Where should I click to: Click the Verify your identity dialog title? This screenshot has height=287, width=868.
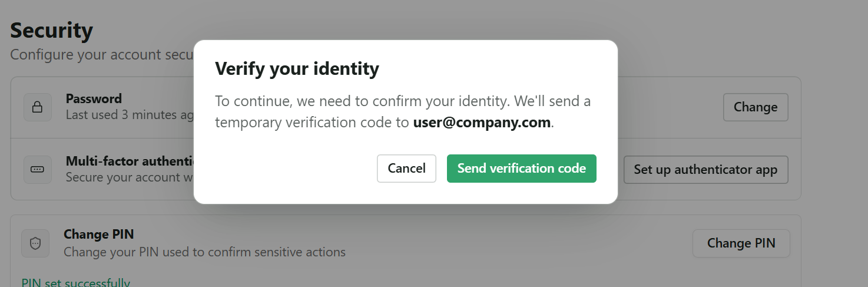(x=297, y=69)
